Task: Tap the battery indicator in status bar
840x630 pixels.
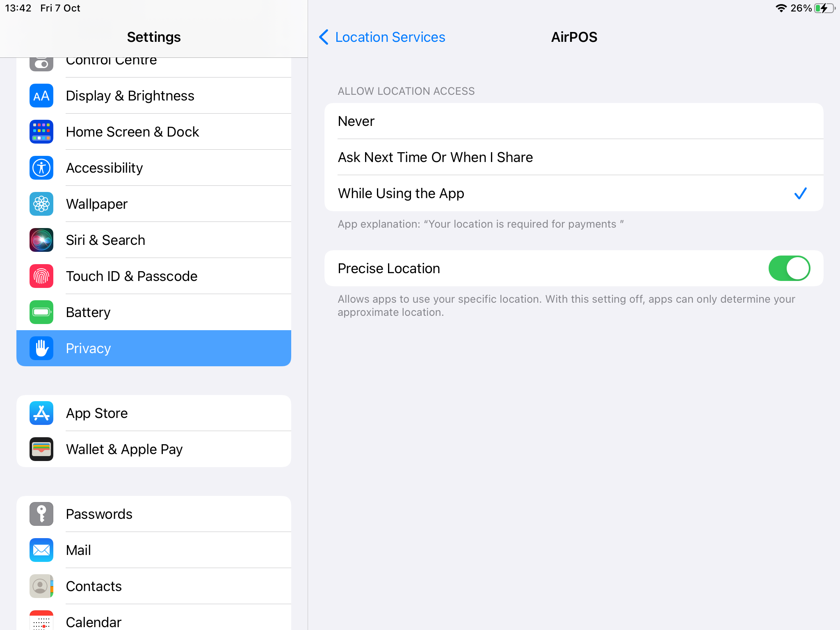Action: [824, 8]
